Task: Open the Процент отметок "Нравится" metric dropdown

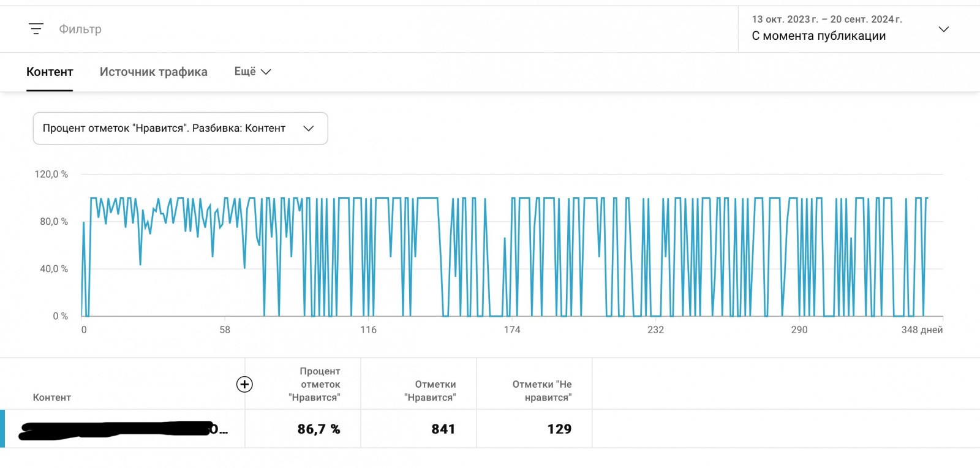Action: 180,128
